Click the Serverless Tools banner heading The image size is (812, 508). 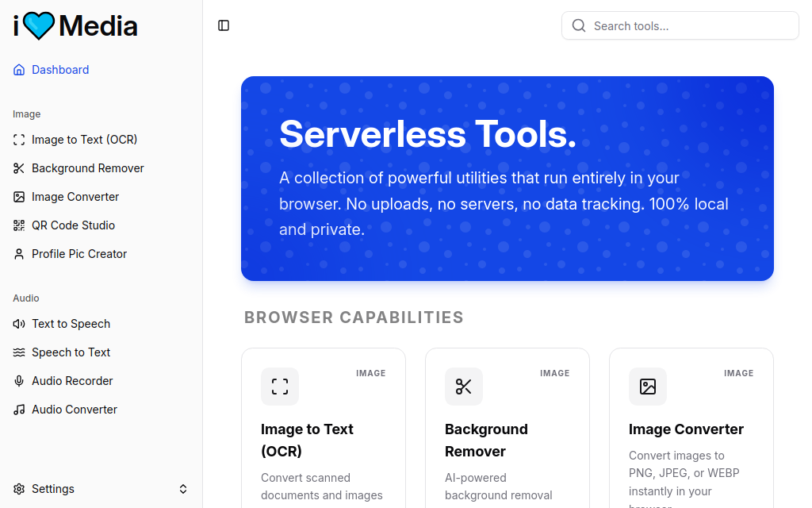(x=427, y=134)
